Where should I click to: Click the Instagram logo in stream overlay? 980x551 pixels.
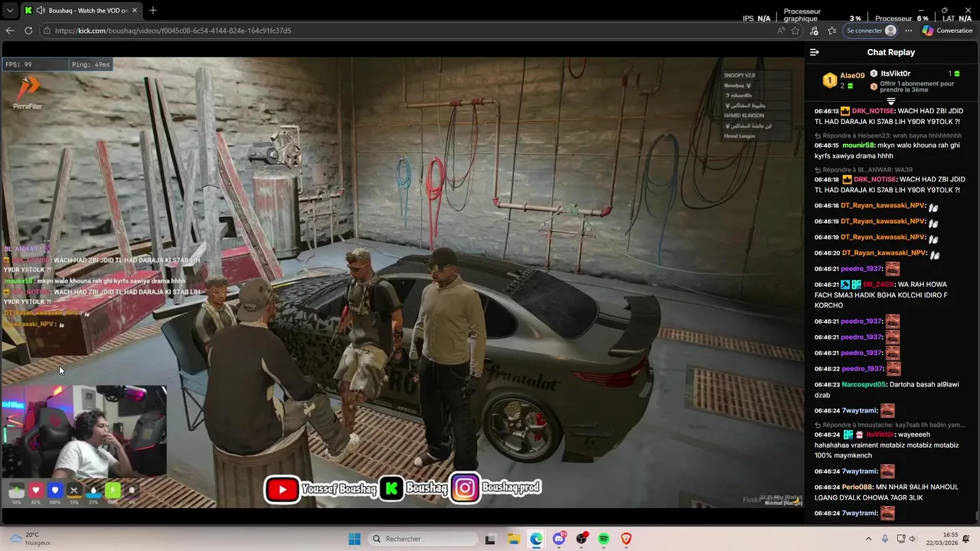coord(465,489)
